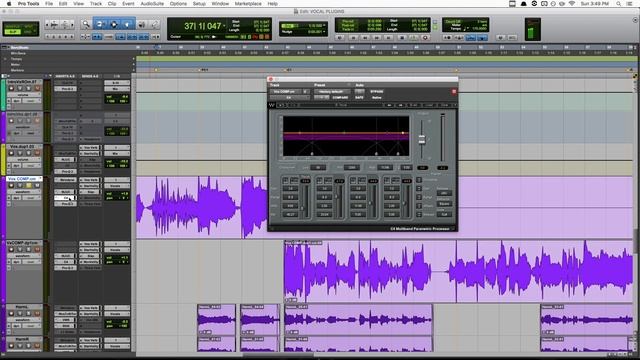Open track view selector on Vox COMP.cm track
The height and width of the screenshot is (360, 640).
click(x=23, y=192)
